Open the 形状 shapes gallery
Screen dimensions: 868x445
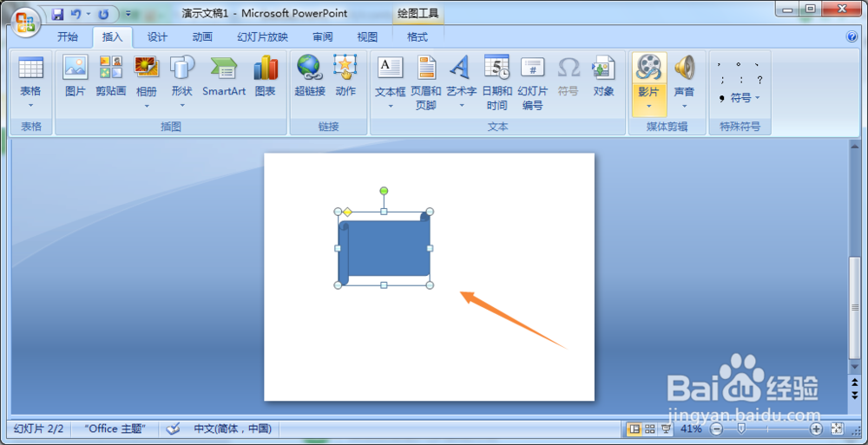coord(182,68)
